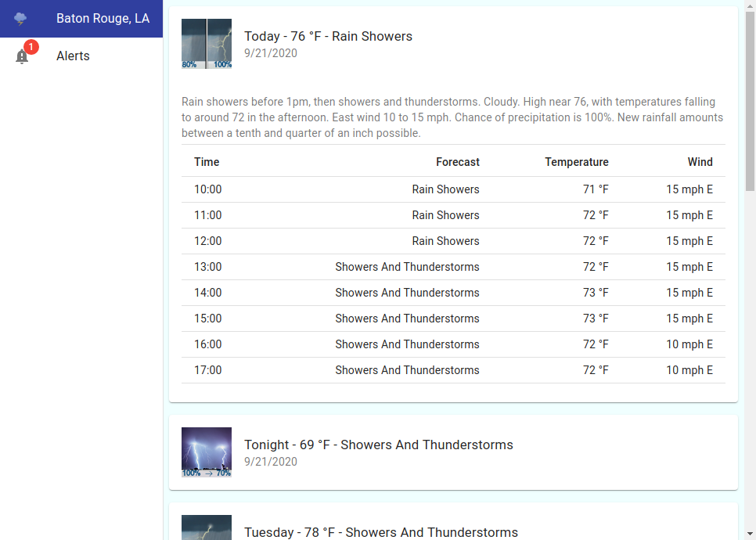This screenshot has width=756, height=540.
Task: Click the Today detailed forecast description paragraph
Action: tap(452, 117)
